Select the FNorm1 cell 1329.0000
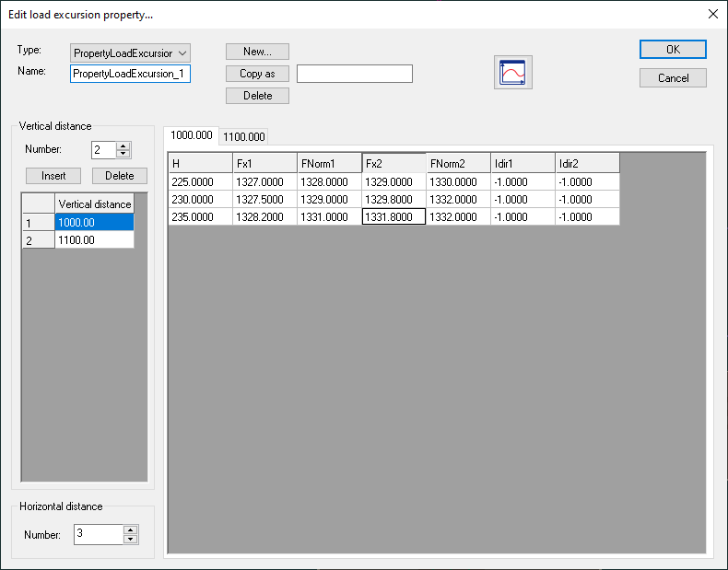Image resolution: width=728 pixels, height=570 pixels. click(x=329, y=200)
